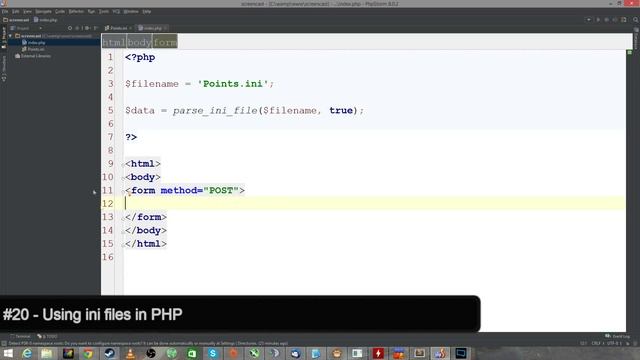This screenshot has width=640, height=360.
Task: Click parse_ini_file function on line 5
Action: tap(215, 111)
